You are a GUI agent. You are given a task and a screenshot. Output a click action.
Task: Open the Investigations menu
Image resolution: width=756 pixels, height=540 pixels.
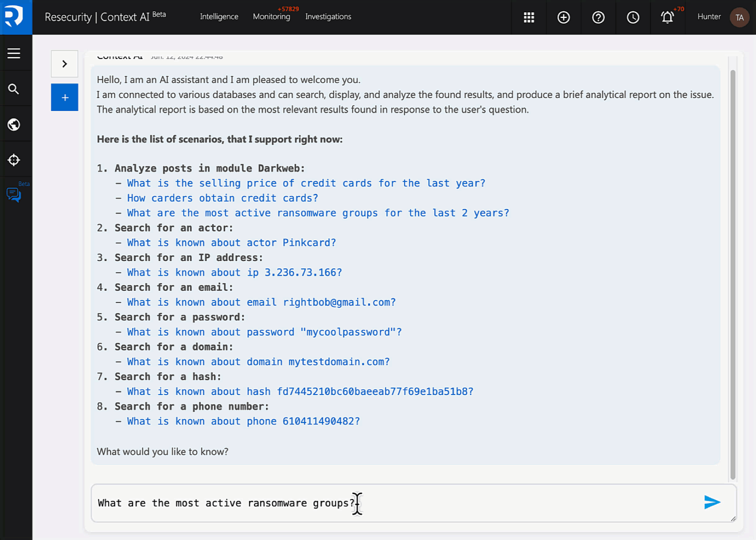click(x=328, y=17)
